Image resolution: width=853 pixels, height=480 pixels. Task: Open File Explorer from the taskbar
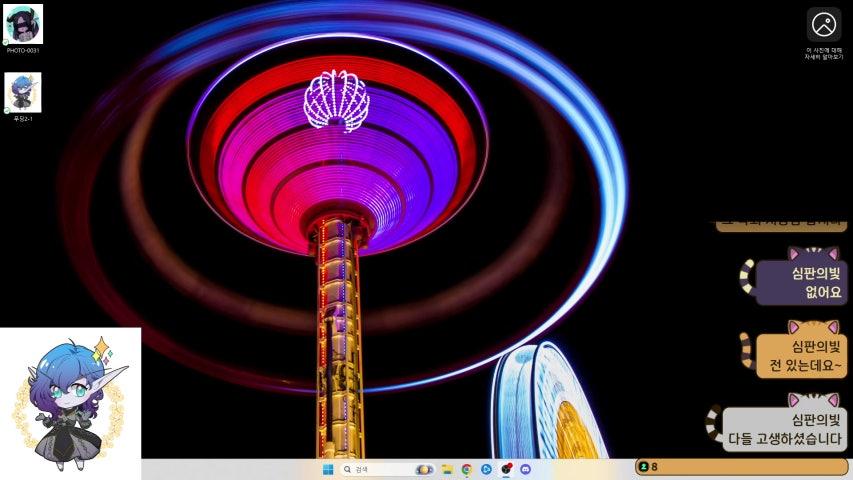coord(447,469)
